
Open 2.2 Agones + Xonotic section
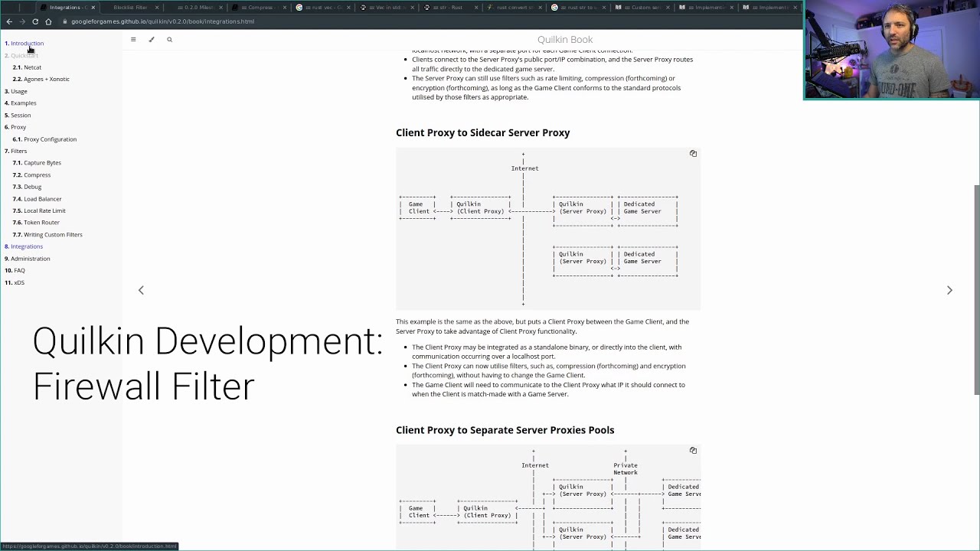coord(41,79)
